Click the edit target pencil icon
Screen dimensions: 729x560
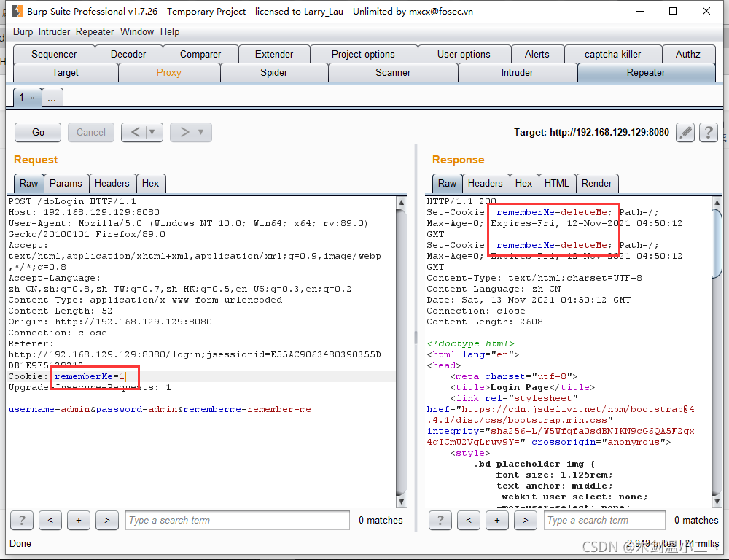[x=685, y=133]
